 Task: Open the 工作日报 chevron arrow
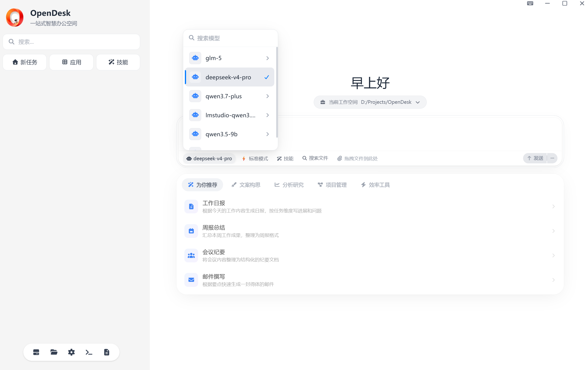click(x=554, y=206)
